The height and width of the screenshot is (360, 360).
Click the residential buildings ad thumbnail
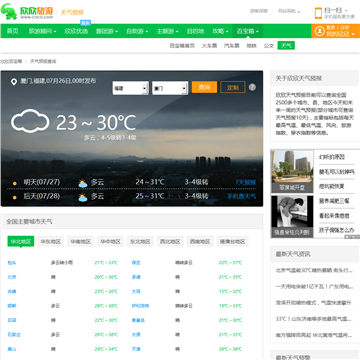292,171
